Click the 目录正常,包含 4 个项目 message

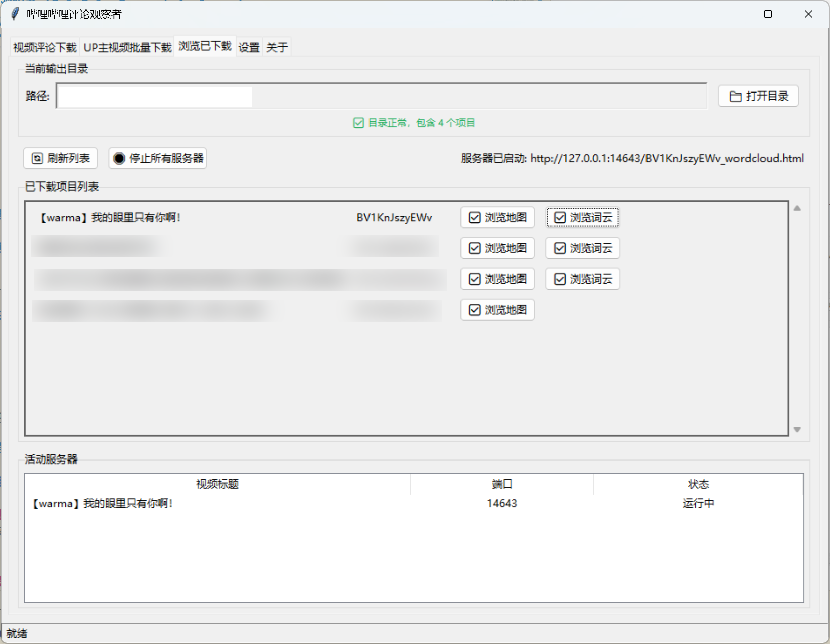(414, 123)
